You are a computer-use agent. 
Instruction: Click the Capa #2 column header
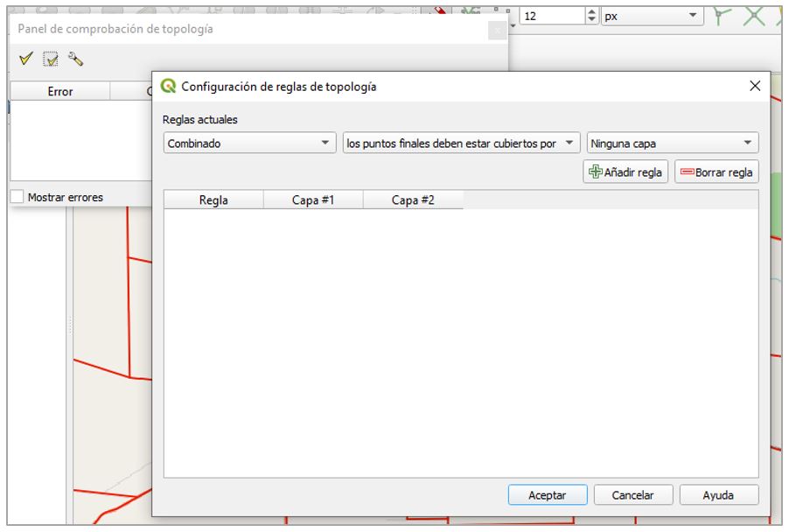pyautogui.click(x=413, y=199)
